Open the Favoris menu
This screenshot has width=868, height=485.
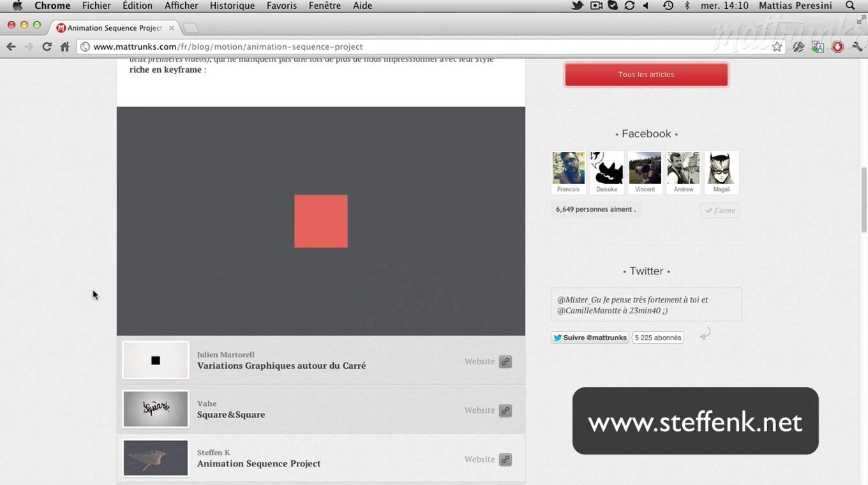281,6
